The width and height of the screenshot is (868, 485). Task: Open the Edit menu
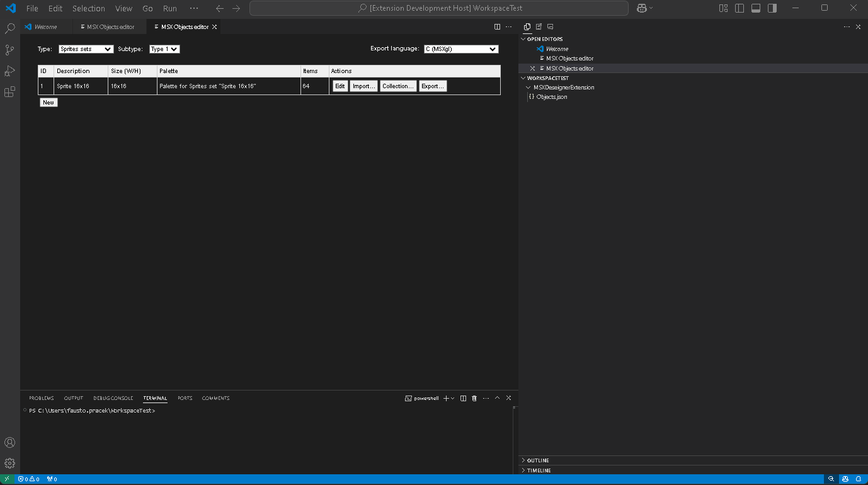click(x=55, y=8)
